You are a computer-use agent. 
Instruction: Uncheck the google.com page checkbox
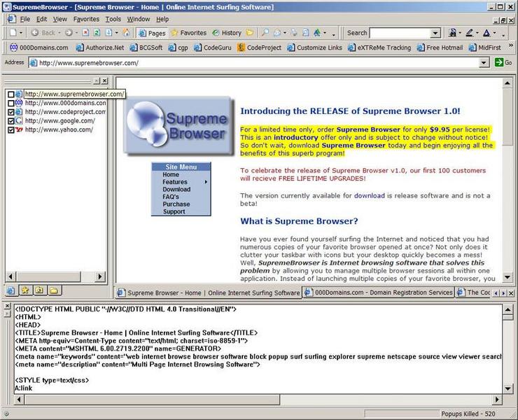[11, 121]
